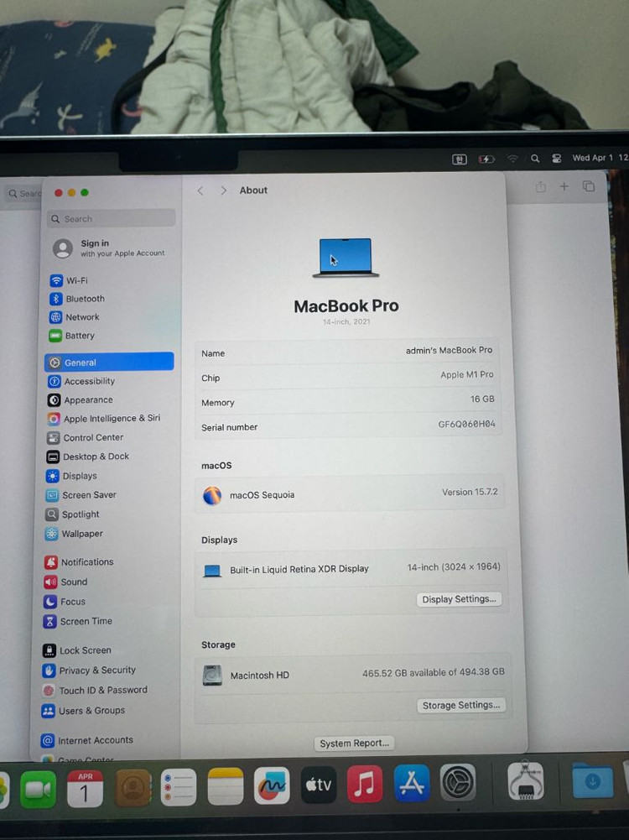Open Accessibility settings
629x840 pixels.
(x=81, y=381)
